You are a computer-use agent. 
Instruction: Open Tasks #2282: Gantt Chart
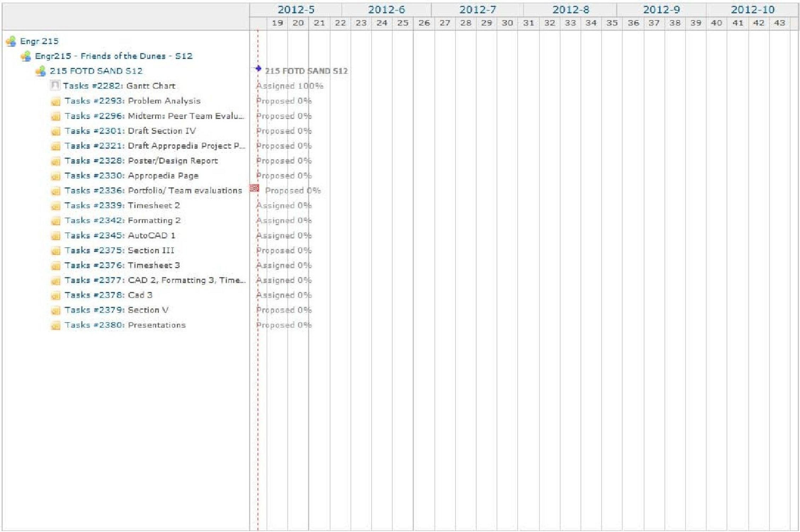tap(119, 86)
